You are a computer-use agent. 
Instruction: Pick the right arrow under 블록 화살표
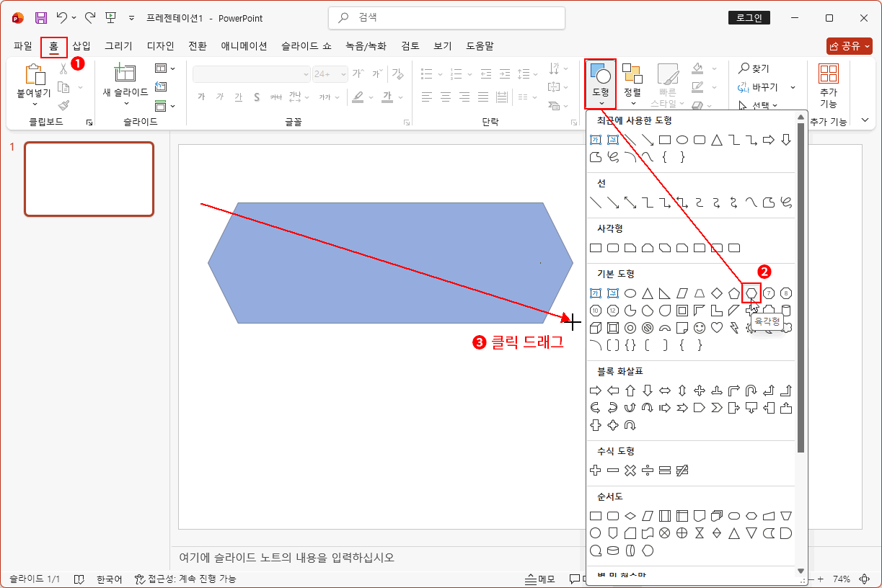pos(595,390)
